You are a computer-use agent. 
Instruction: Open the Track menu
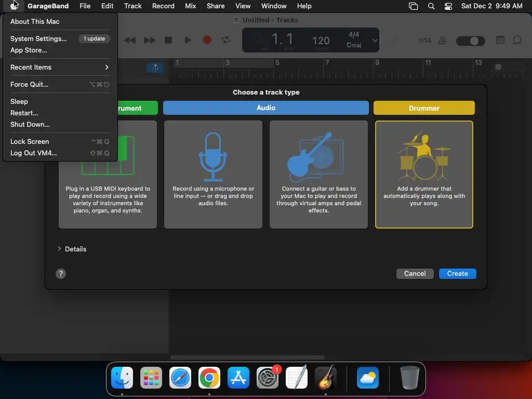[x=132, y=6]
